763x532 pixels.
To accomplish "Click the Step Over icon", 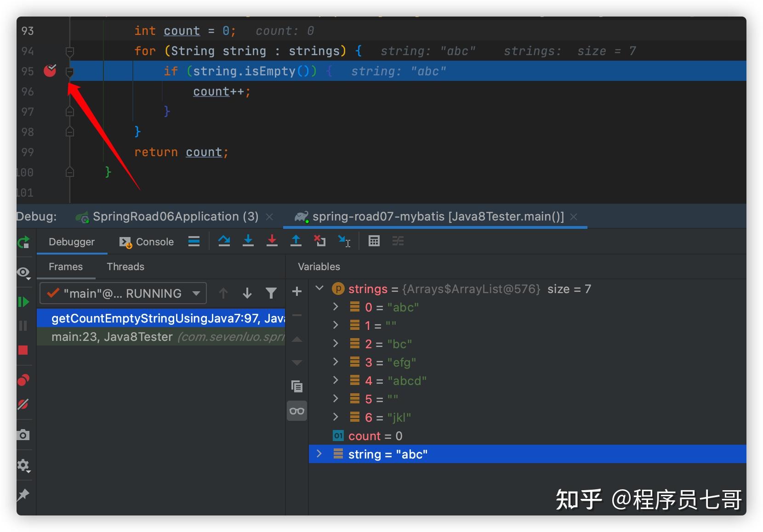I will pyautogui.click(x=224, y=241).
